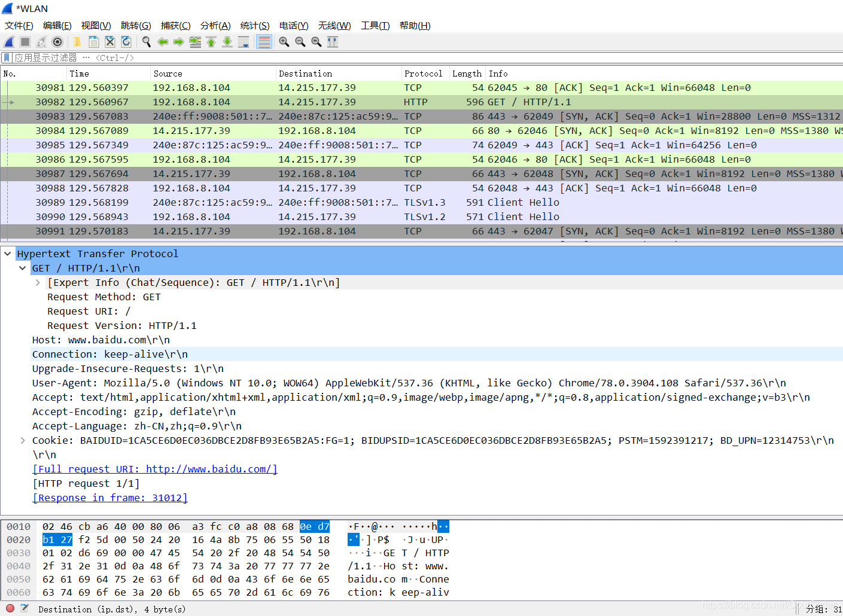The width and height of the screenshot is (843, 616).
Task: Click the restart capture icon
Action: point(41,42)
